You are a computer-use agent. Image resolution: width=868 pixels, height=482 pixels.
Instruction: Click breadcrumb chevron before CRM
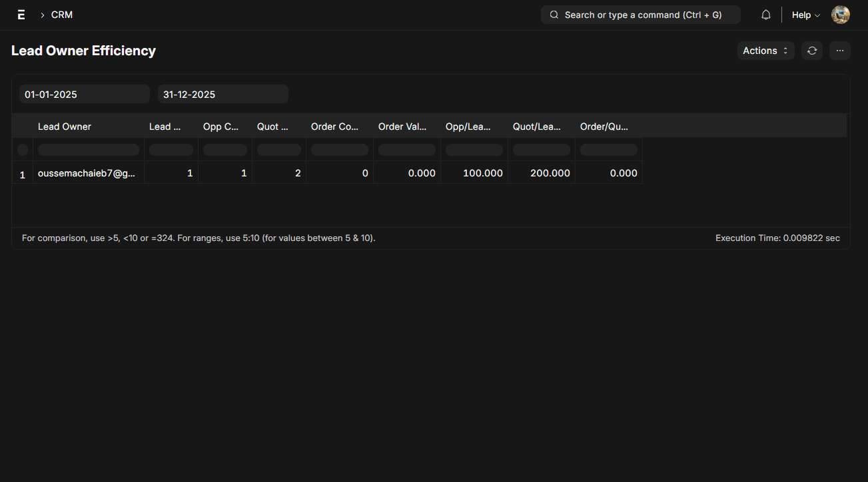42,15
